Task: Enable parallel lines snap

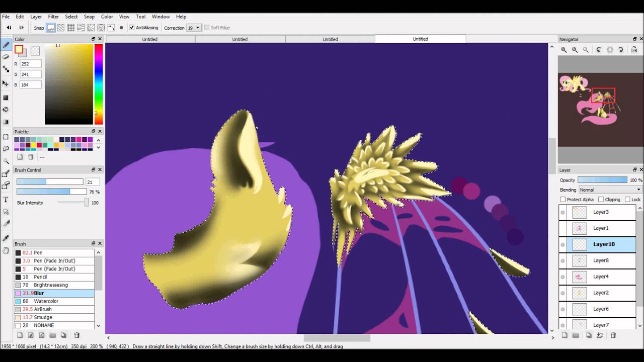Action: point(61,28)
